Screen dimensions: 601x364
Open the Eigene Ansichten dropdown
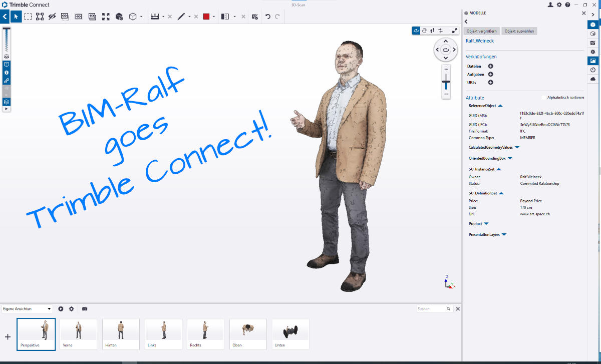coord(27,309)
